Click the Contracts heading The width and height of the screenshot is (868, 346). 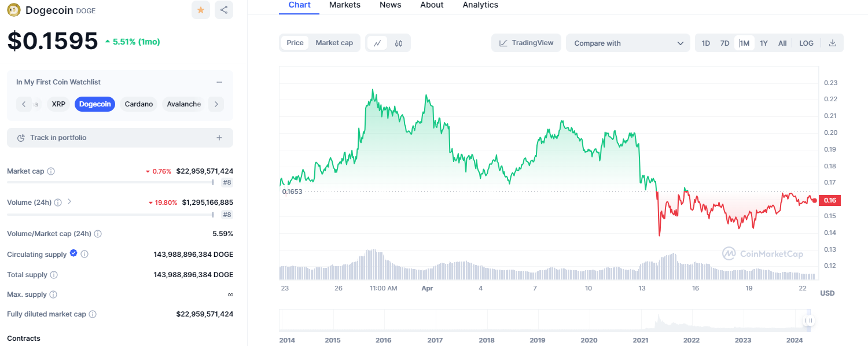click(x=24, y=338)
